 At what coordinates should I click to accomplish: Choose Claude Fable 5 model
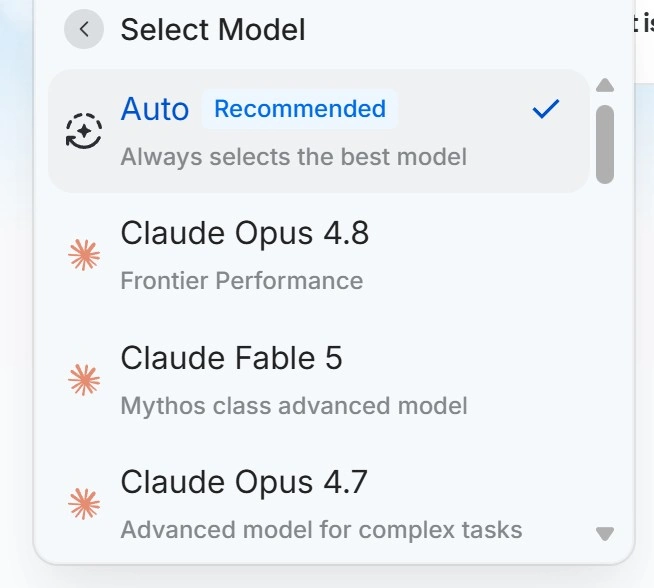pos(319,379)
